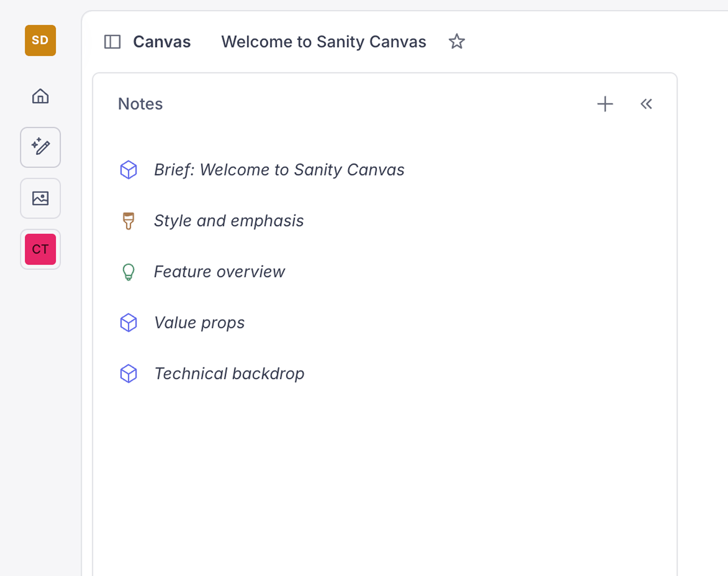Image resolution: width=728 pixels, height=576 pixels.
Task: Select the Feature overview note
Action: click(219, 272)
